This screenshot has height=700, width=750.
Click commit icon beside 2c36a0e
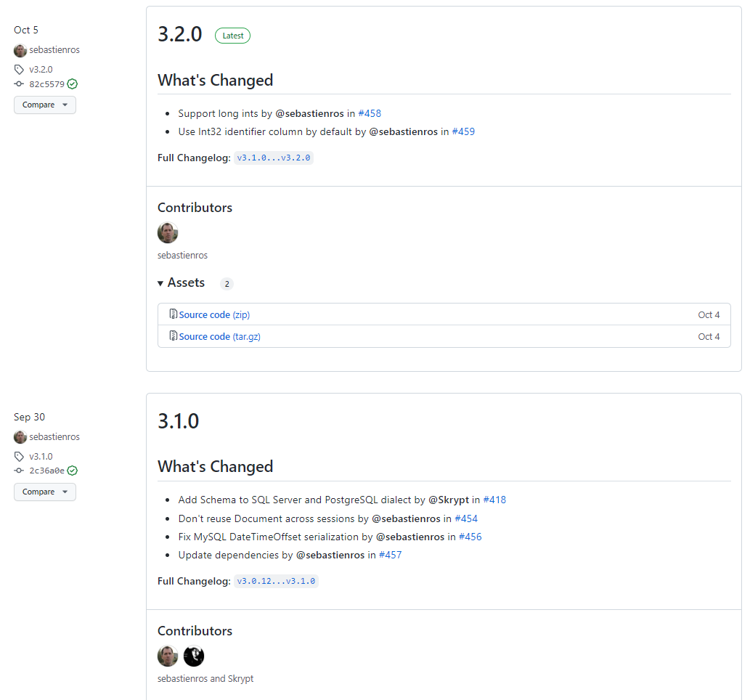[19, 471]
